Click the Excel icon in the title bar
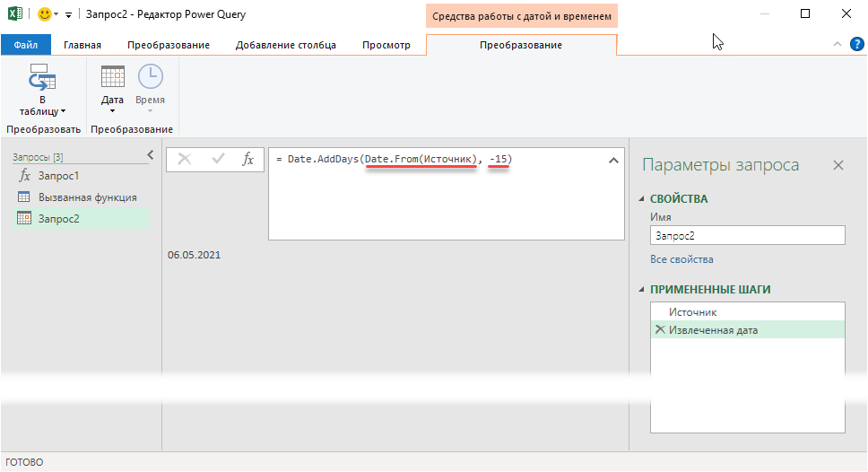This screenshot has width=868, height=472. 15,14
